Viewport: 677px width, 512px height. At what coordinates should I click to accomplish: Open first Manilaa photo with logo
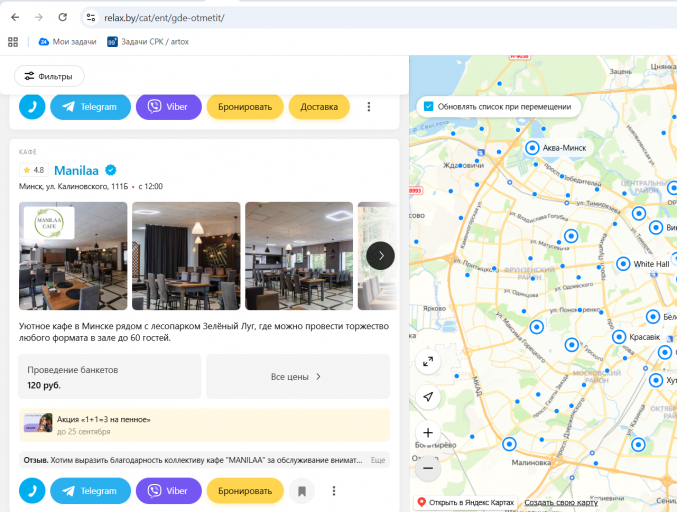[x=73, y=256]
